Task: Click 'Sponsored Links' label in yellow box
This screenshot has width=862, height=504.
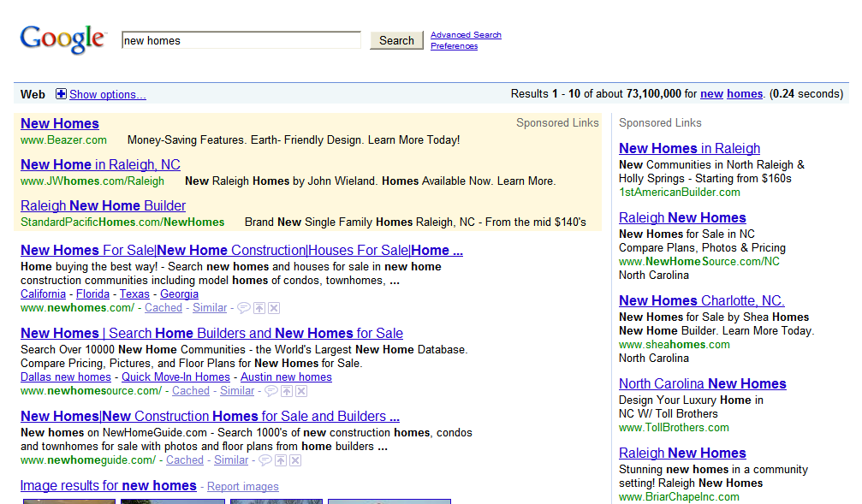Action: (x=557, y=123)
